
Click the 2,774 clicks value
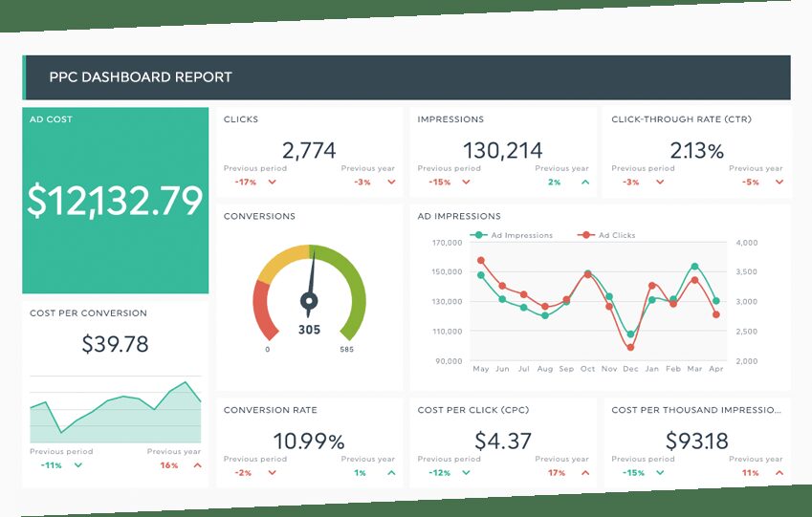click(309, 151)
